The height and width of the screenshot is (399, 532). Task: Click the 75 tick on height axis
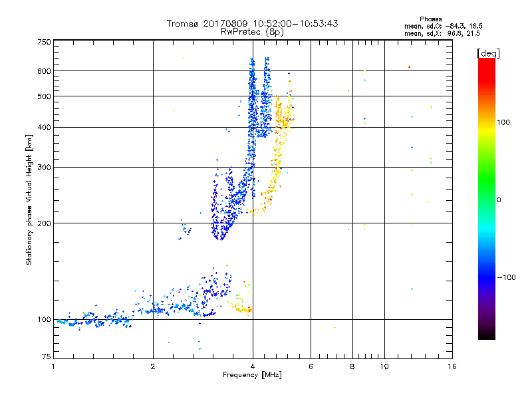(x=46, y=359)
